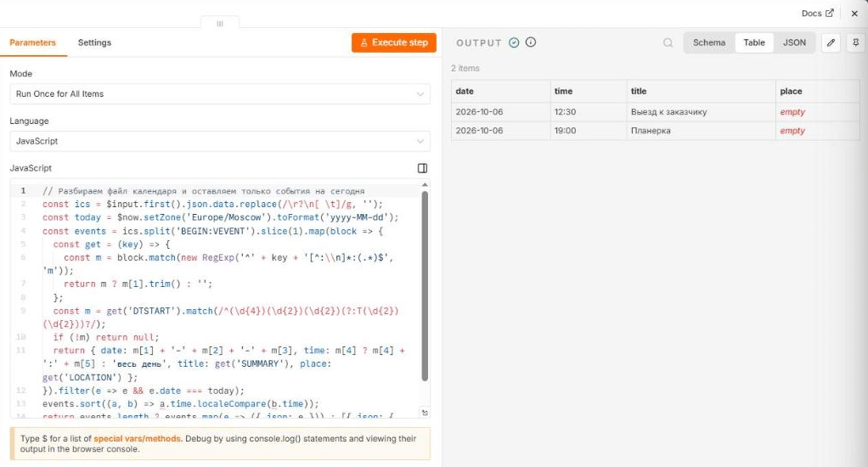Screen dimensions: 868x467
Task: Open the Language dropdown showing JavaScript
Action: tap(220, 141)
